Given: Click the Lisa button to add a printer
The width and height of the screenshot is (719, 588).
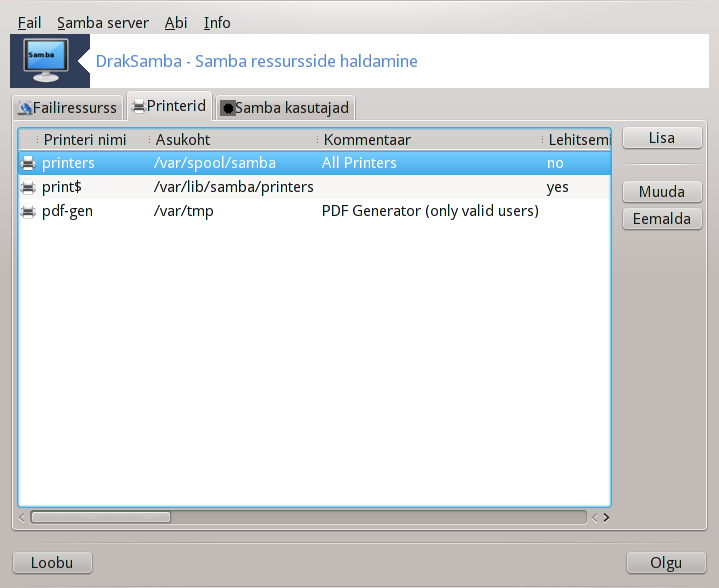Looking at the screenshot, I should click(x=662, y=138).
